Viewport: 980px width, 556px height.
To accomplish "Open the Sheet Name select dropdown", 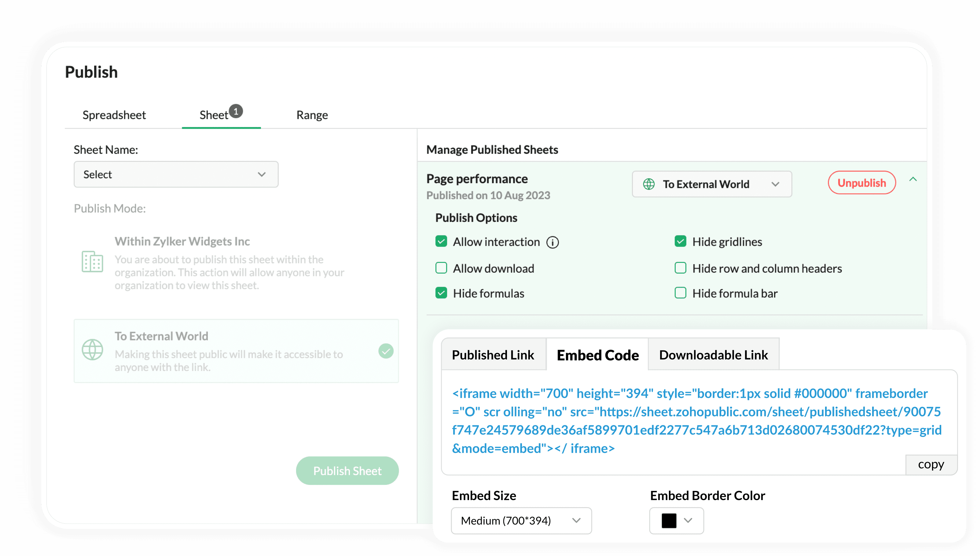I will pos(176,175).
